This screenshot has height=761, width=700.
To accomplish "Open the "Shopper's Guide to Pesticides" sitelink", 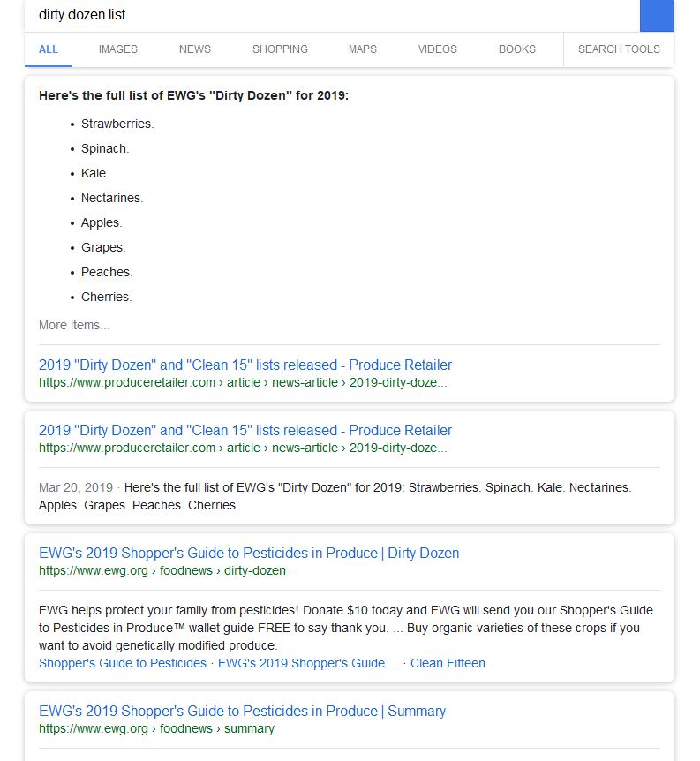I will [123, 664].
